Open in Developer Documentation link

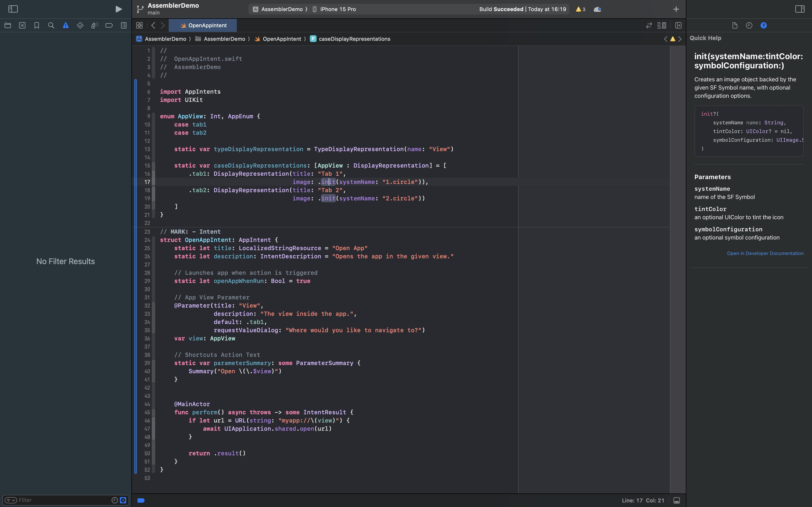pos(765,253)
